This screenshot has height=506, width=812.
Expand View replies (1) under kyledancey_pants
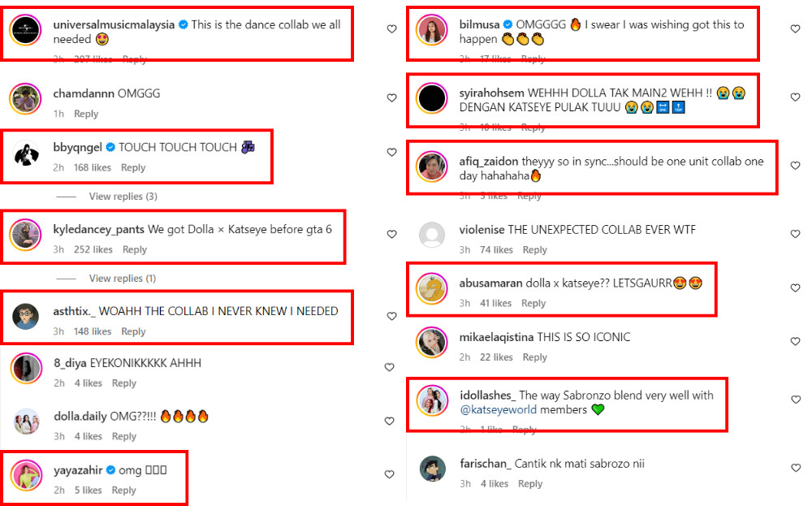[123, 278]
